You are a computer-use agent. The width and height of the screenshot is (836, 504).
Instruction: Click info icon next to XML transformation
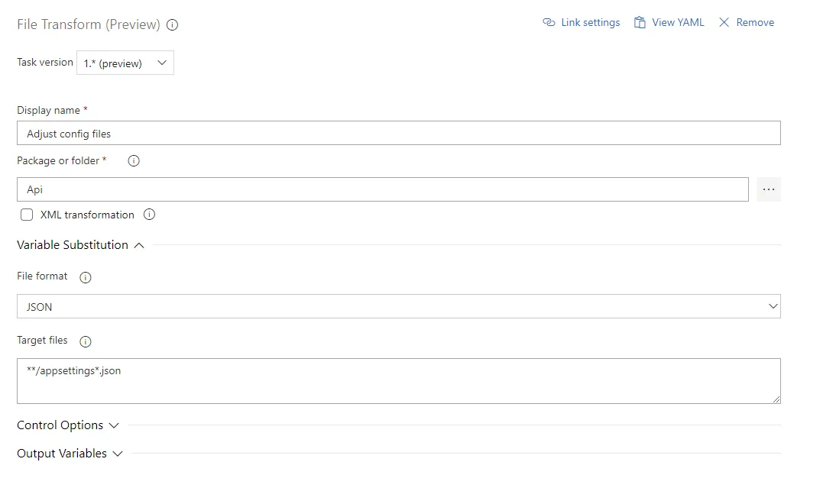point(150,215)
